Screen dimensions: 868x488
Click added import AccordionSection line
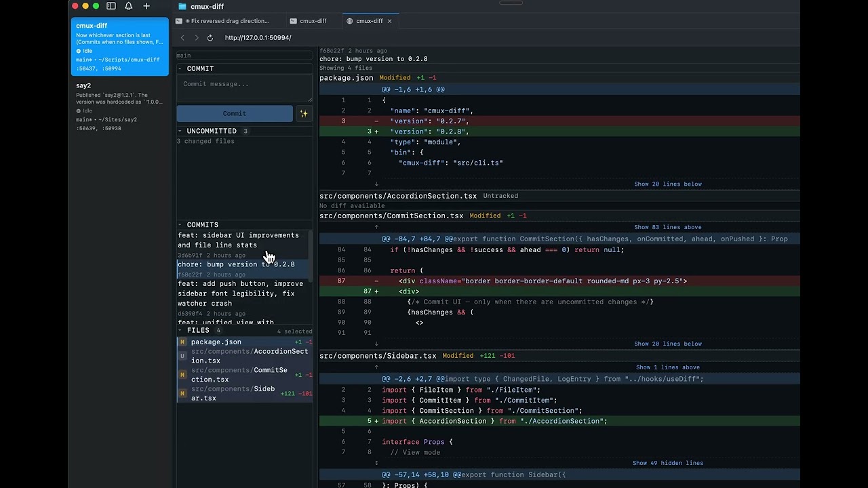click(x=559, y=421)
